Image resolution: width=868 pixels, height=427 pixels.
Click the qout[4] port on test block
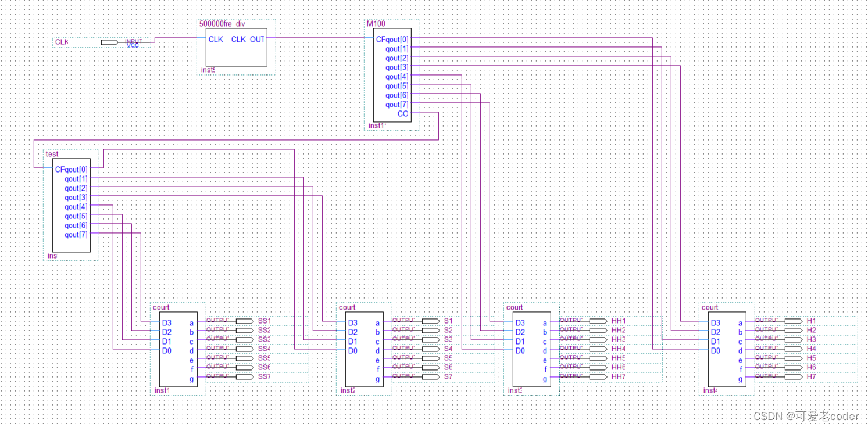point(76,207)
